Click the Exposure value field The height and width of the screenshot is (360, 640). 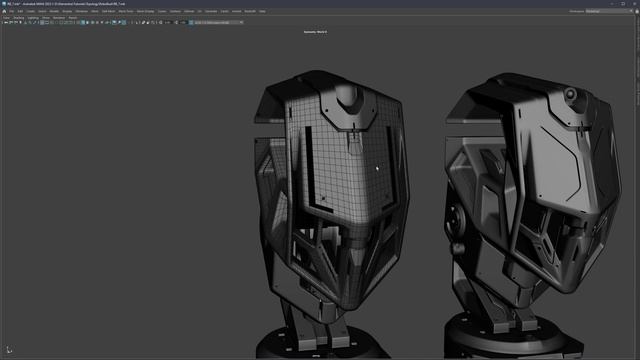169,22
